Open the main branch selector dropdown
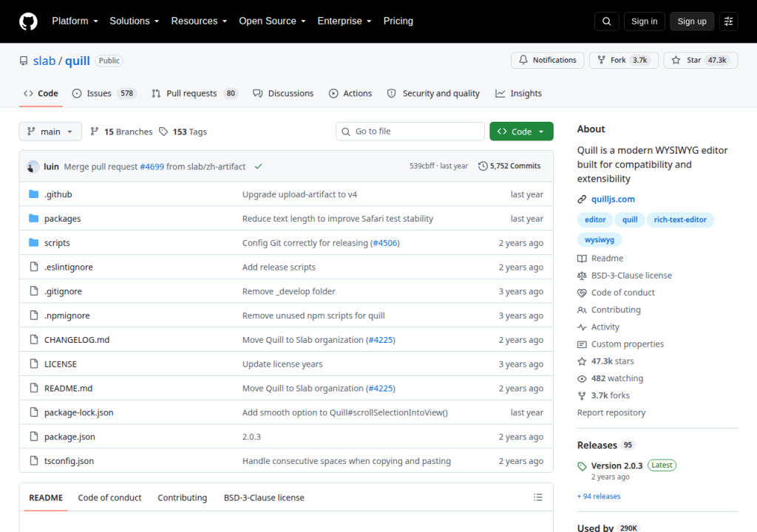The image size is (757, 532). [50, 132]
